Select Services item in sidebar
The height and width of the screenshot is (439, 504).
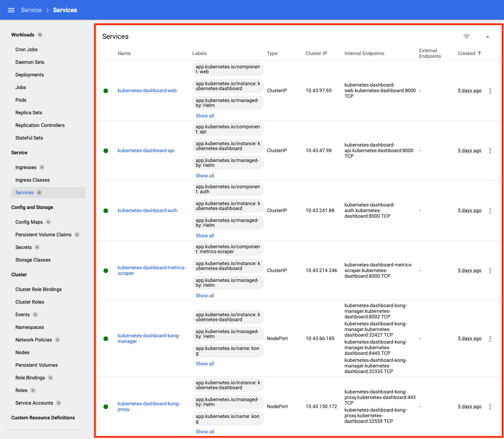tap(48, 193)
